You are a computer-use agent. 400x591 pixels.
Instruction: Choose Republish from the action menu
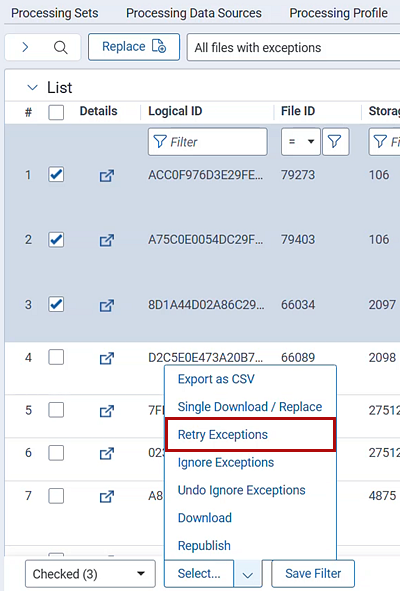[x=204, y=545]
